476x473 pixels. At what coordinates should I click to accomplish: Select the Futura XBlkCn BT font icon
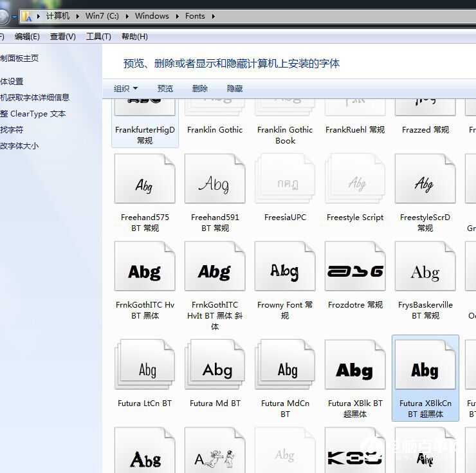pyautogui.click(x=425, y=364)
